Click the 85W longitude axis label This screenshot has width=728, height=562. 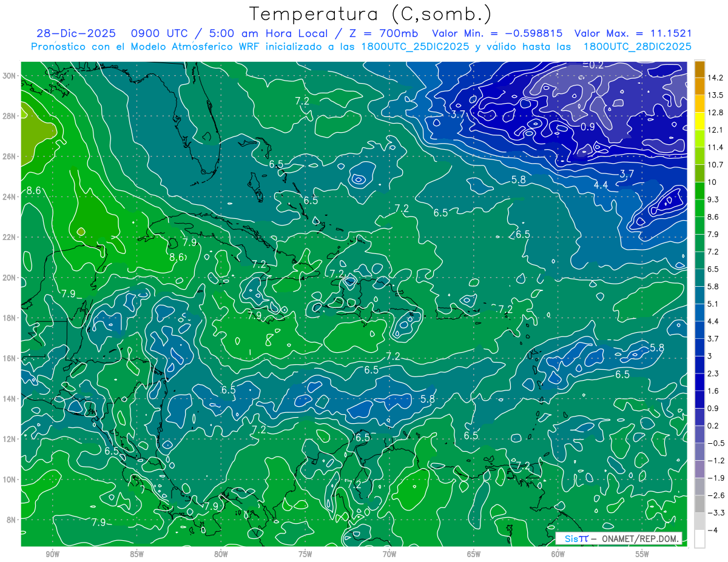[136, 555]
